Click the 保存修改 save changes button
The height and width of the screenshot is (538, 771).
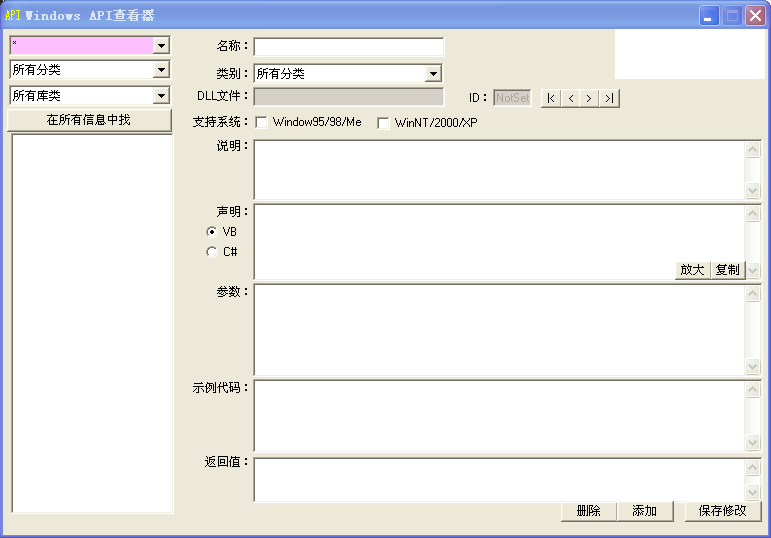pyautogui.click(x=723, y=511)
